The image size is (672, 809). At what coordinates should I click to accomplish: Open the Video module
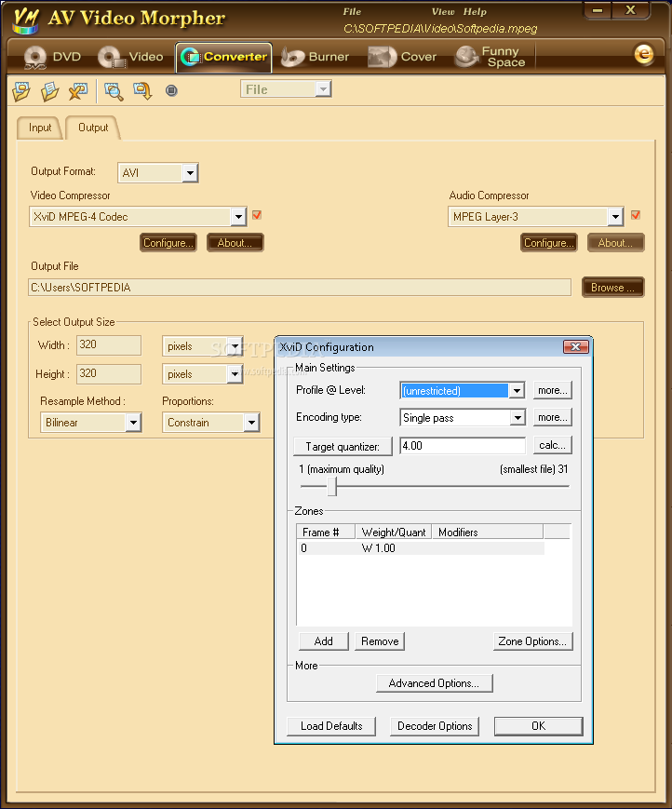pyautogui.click(x=130, y=57)
